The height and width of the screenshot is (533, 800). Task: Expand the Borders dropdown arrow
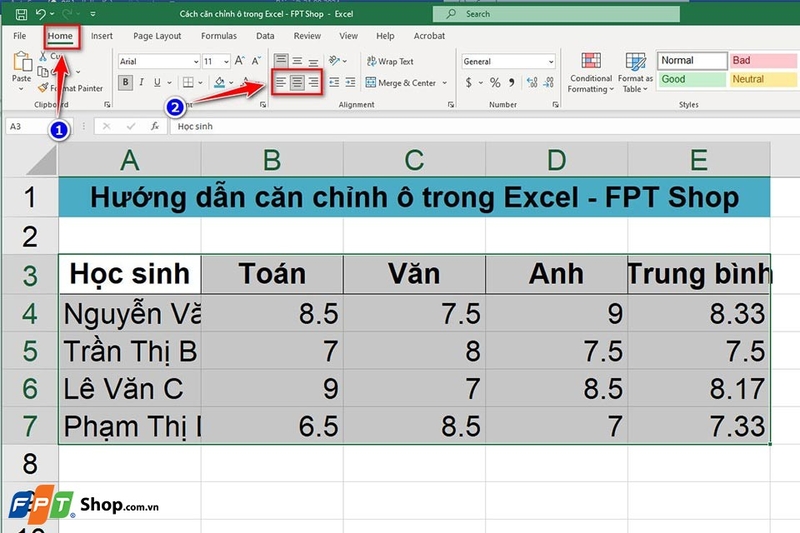click(200, 83)
